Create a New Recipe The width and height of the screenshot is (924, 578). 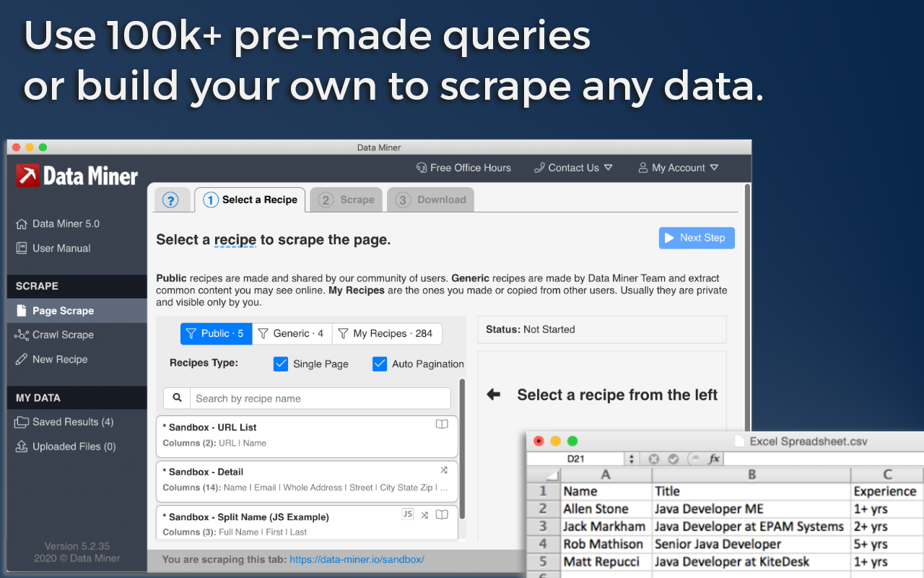tap(59, 359)
